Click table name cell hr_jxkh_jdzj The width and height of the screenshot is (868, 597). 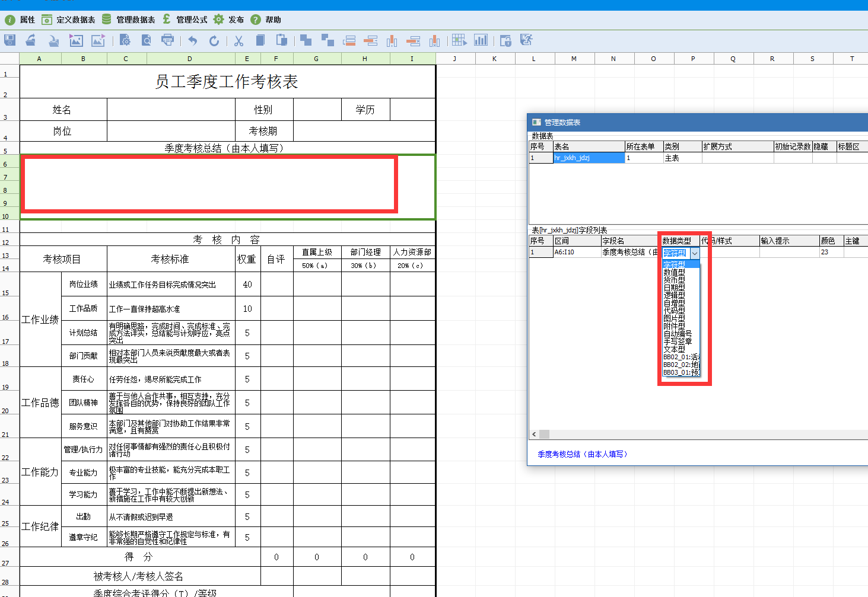[589, 158]
